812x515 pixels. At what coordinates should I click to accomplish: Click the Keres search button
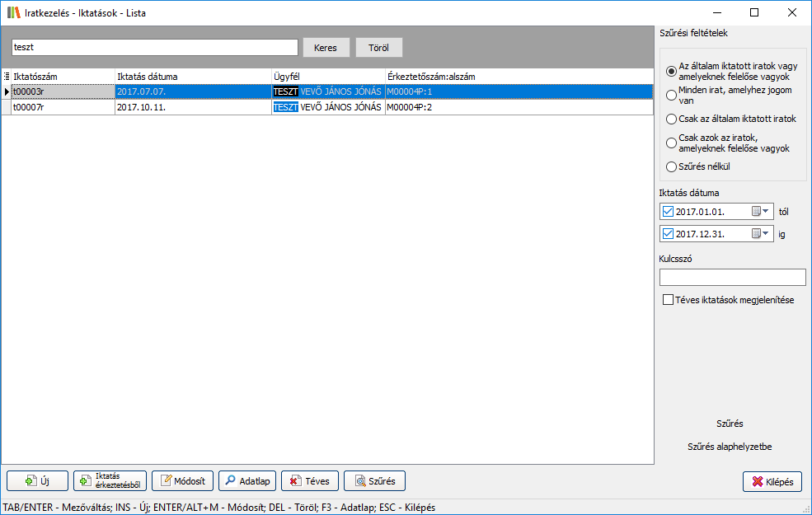326,48
